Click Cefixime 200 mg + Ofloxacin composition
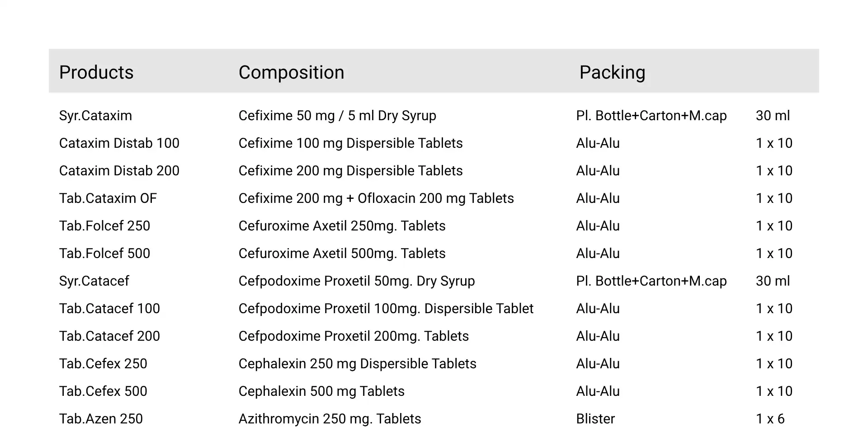 (376, 198)
